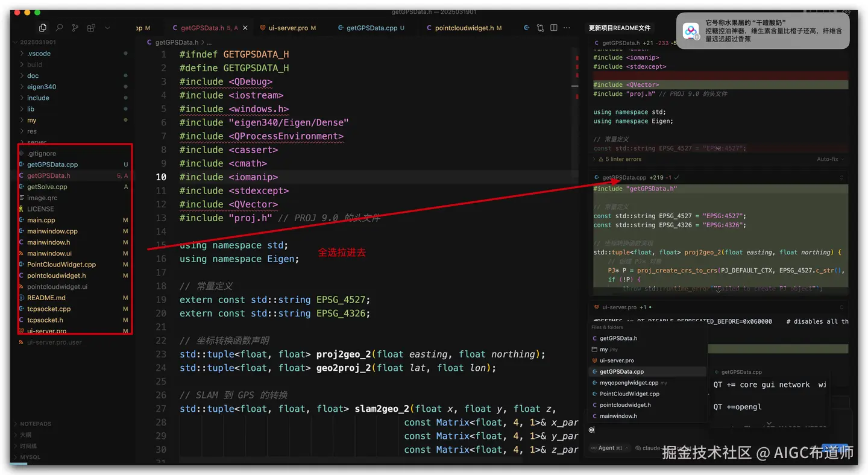Open the Source Control view icon
Screen dimensions: 868x475
pyautogui.click(x=75, y=28)
